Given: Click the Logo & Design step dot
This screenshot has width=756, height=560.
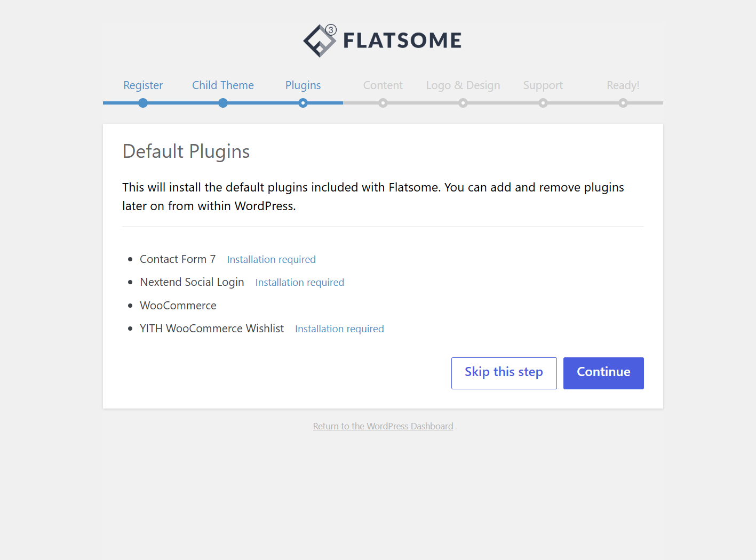Looking at the screenshot, I should [x=463, y=103].
